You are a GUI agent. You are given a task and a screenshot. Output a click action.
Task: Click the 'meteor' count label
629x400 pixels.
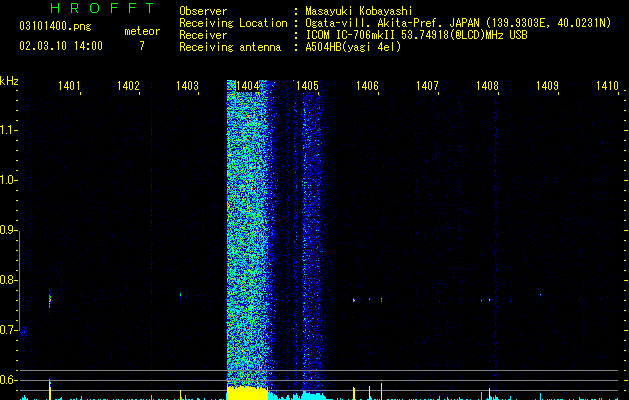[142, 31]
